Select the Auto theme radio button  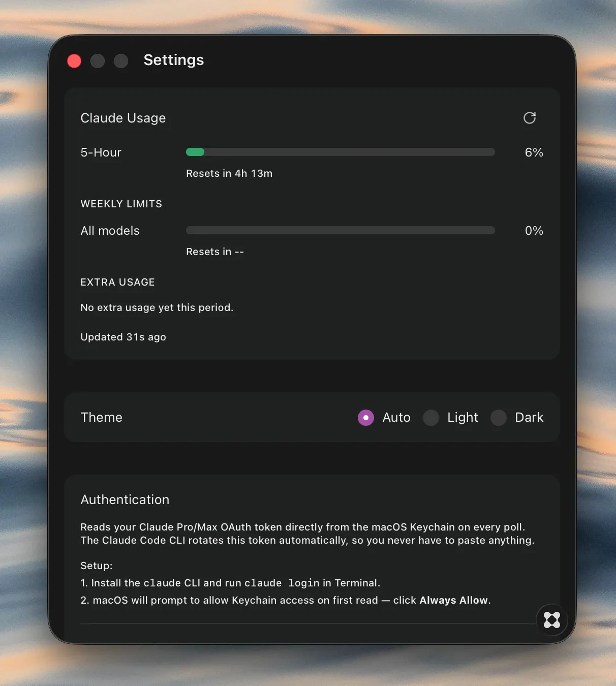[x=366, y=418]
